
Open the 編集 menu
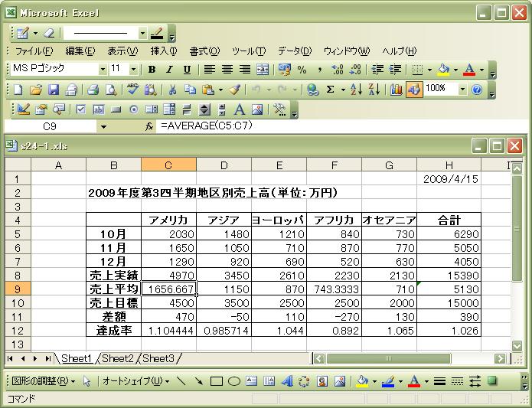pyautogui.click(x=80, y=51)
